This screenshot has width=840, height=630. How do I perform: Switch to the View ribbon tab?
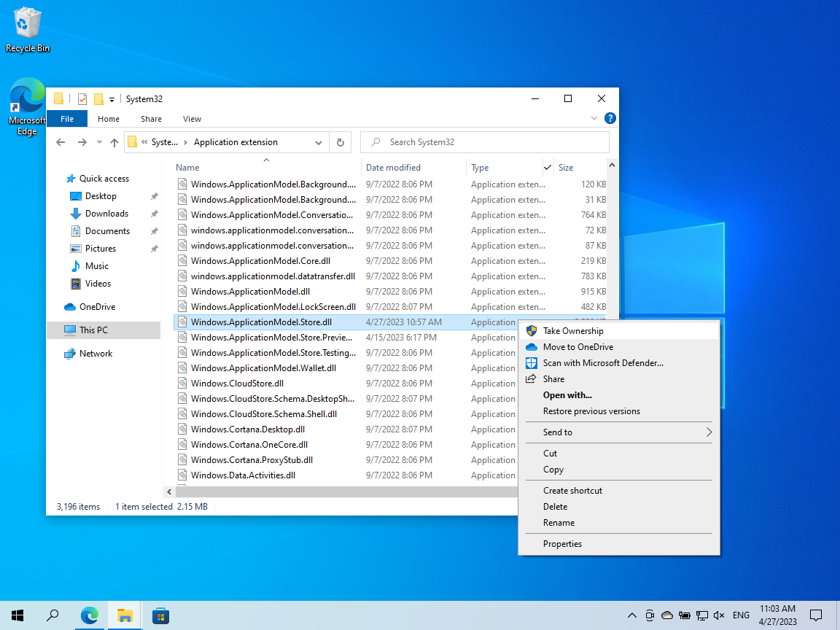[x=192, y=119]
